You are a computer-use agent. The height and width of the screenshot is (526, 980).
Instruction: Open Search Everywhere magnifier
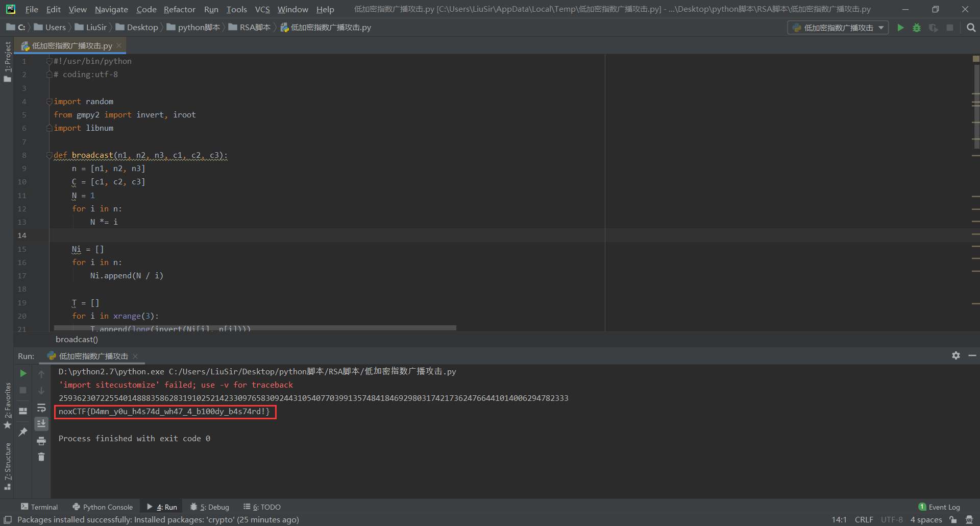pyautogui.click(x=971, y=28)
